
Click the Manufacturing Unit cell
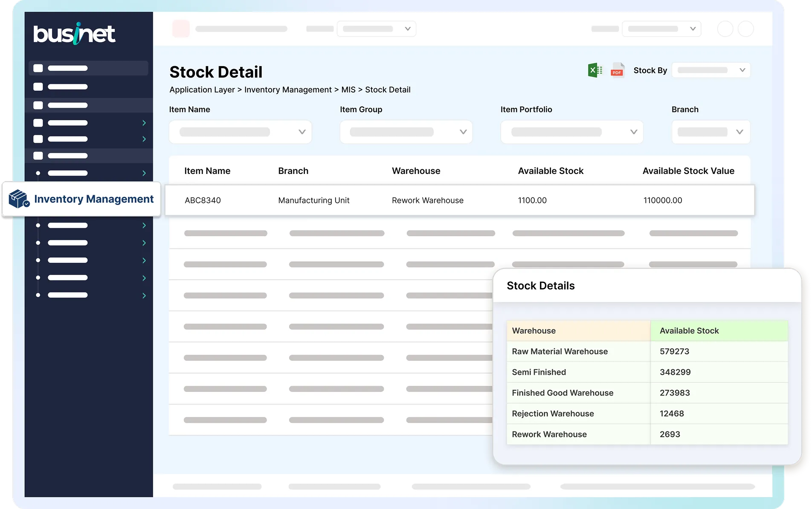tap(314, 200)
